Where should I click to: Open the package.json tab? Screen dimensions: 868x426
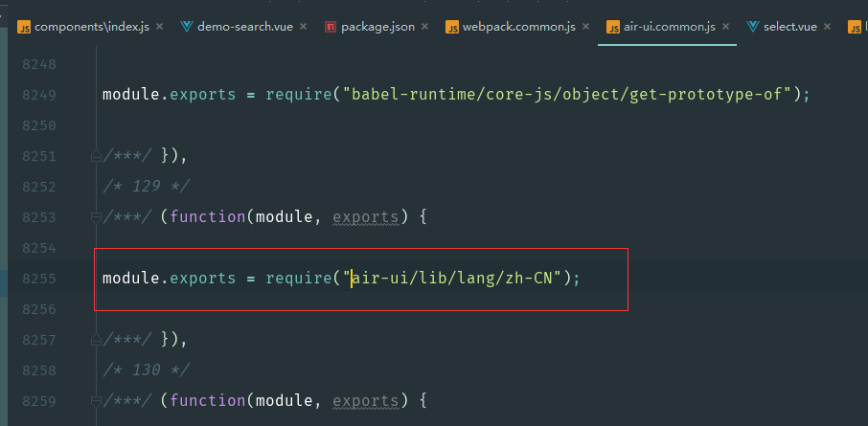click(377, 27)
